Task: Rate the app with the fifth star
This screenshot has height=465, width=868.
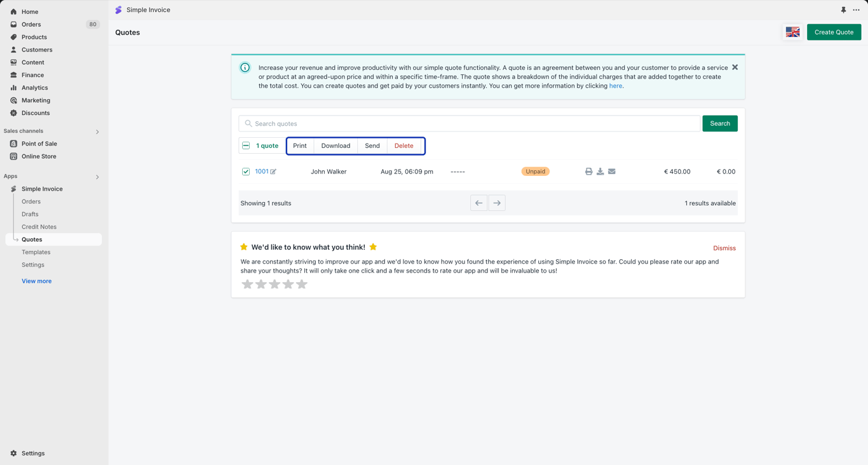Action: [x=302, y=284]
